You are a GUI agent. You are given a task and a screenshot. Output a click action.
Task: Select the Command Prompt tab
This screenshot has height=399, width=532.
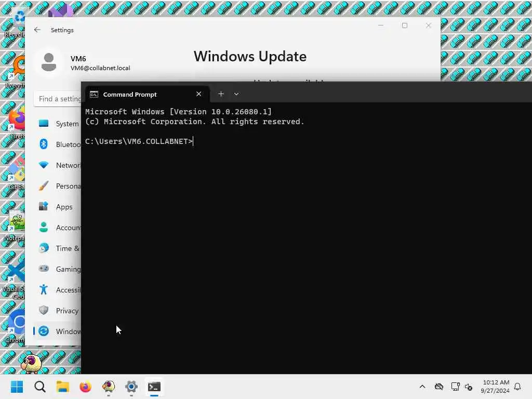[147, 95]
